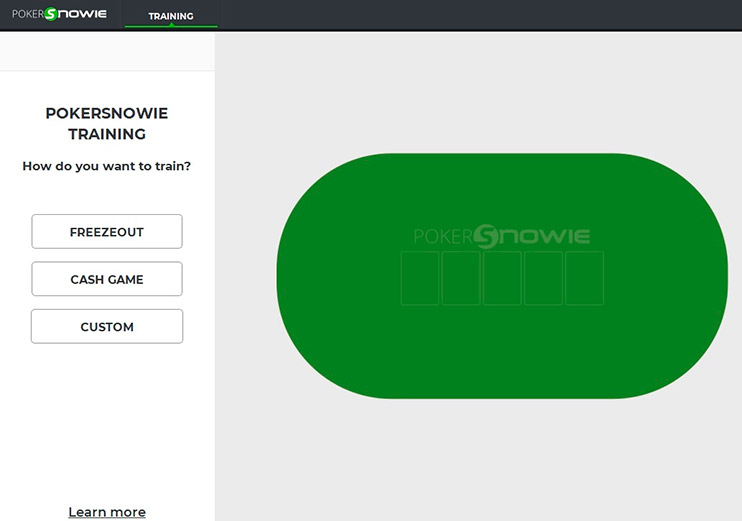Click the POKERSNOWIE TRAINING heading
742x521 pixels.
tap(107, 124)
